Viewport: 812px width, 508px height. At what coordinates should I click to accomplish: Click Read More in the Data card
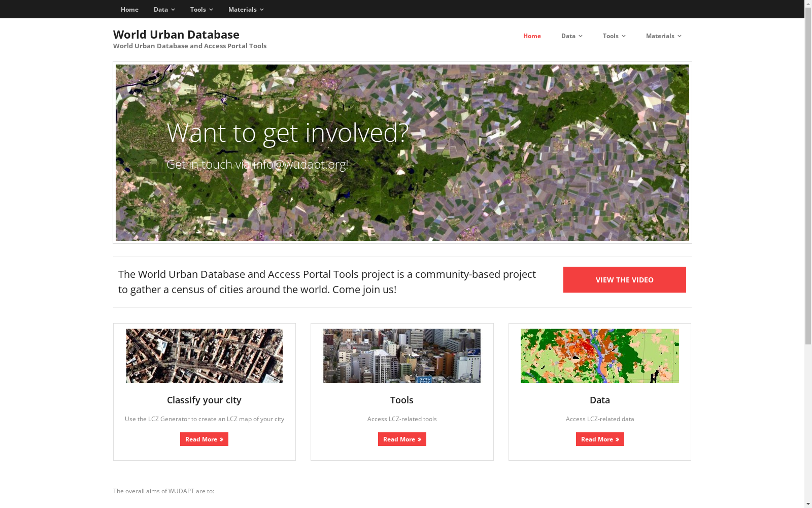[600, 439]
